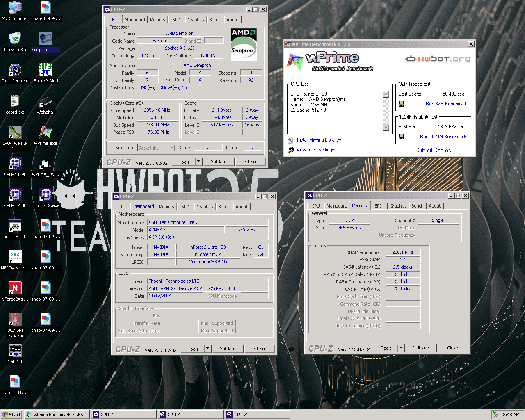Launch wPrime.exe desktop icon
The width and height of the screenshot is (525, 420).
pos(46,135)
